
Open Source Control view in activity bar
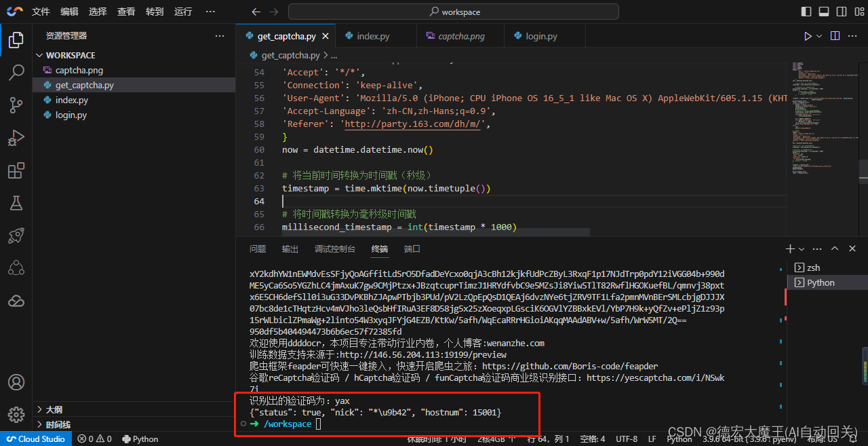click(x=16, y=105)
